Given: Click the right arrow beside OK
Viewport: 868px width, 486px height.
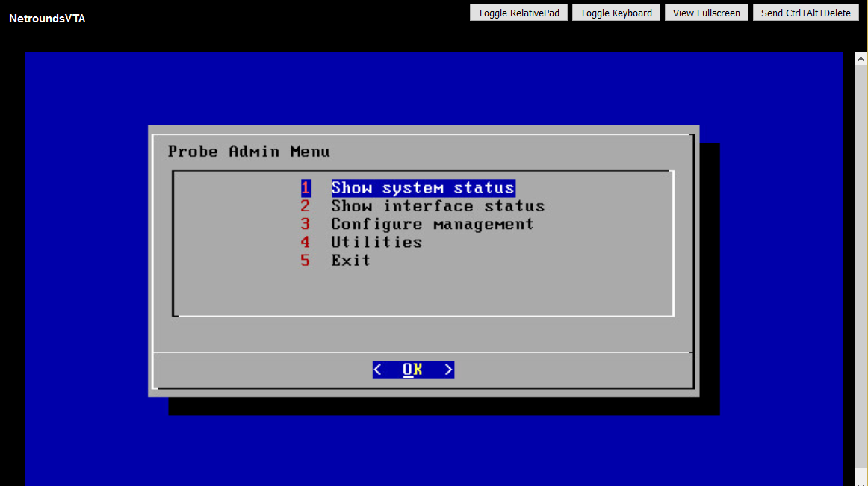Looking at the screenshot, I should [x=448, y=369].
